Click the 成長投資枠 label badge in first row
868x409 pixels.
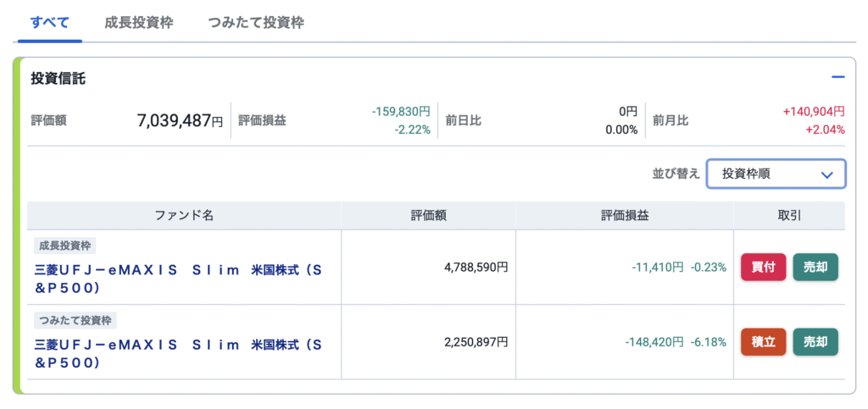(x=65, y=246)
